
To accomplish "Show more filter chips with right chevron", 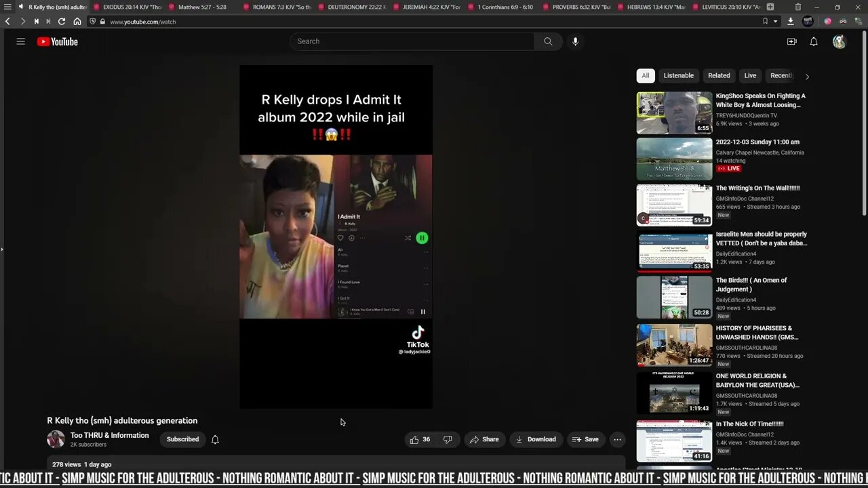I will (807, 77).
